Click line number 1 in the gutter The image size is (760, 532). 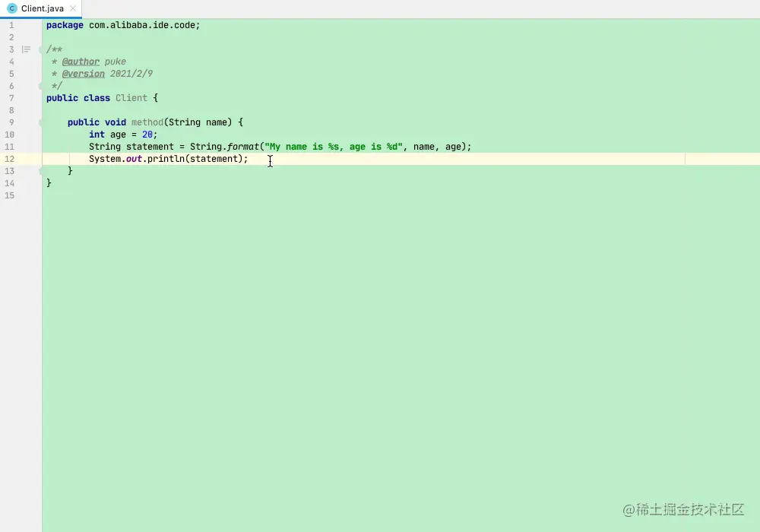coord(11,25)
